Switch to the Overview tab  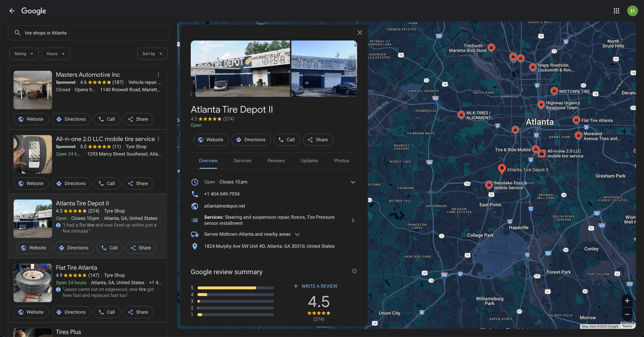208,160
